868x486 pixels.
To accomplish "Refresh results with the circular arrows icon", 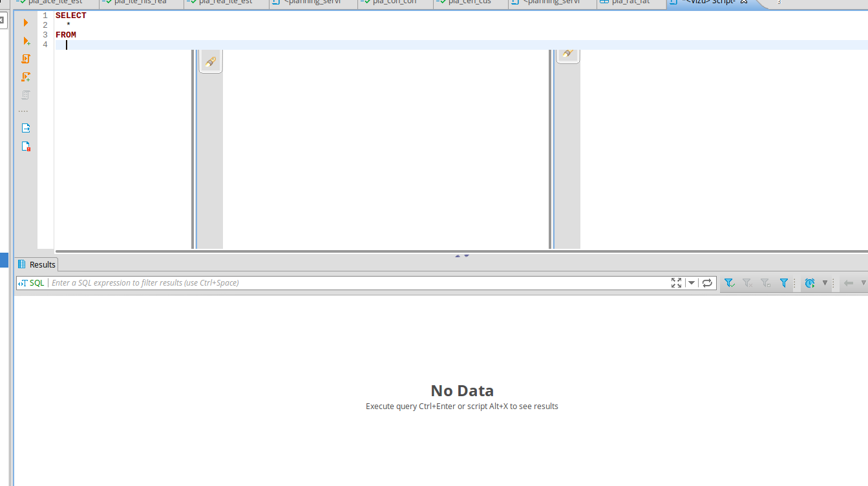I will click(706, 282).
